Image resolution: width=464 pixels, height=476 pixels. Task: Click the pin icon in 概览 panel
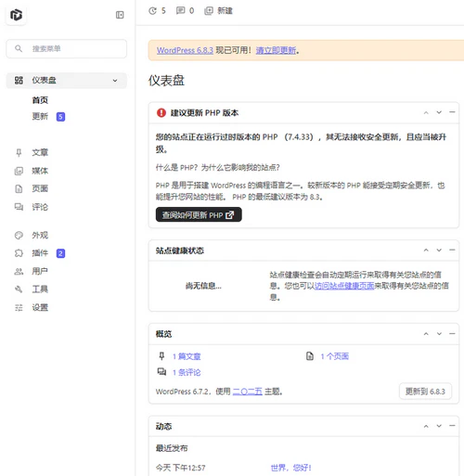[x=161, y=356]
